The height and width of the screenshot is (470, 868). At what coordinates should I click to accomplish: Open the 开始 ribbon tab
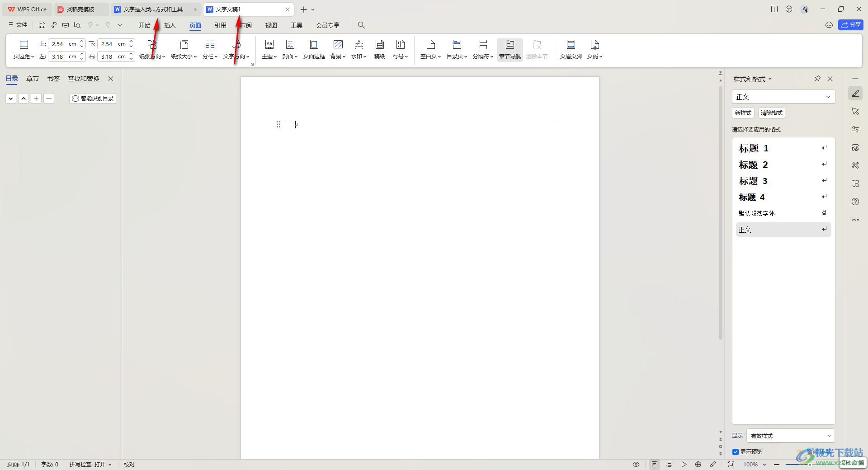pyautogui.click(x=145, y=25)
